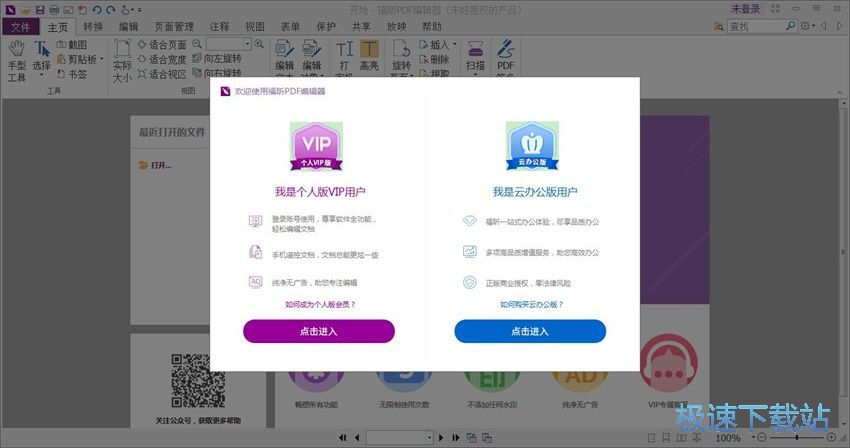850x448 pixels.
Task: Click the cloud office (云办公版) badge image
Action: [532, 146]
